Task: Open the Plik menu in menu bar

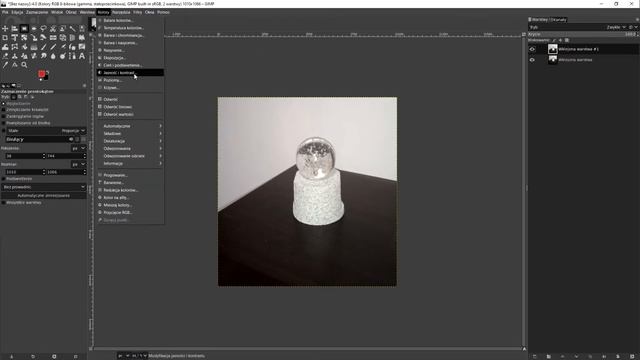Action: pyautogui.click(x=5, y=12)
